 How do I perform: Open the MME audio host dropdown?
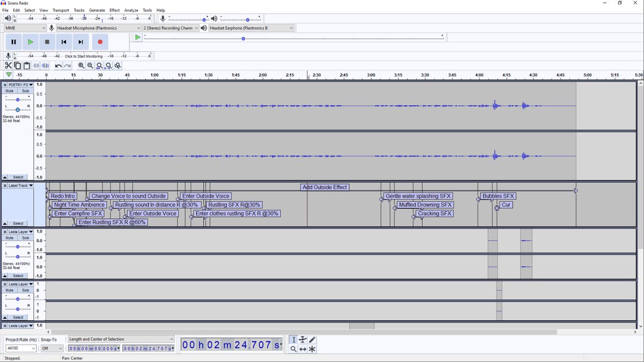click(25, 27)
